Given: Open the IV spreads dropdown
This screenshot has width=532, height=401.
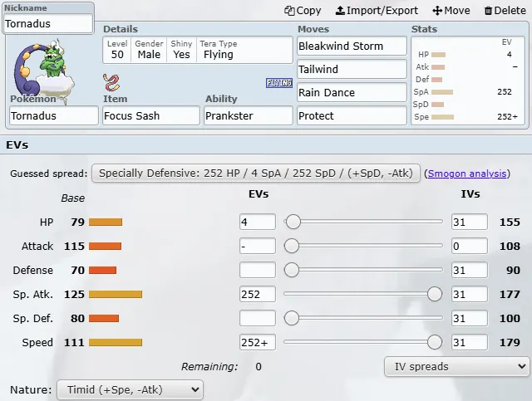Looking at the screenshot, I should (456, 366).
